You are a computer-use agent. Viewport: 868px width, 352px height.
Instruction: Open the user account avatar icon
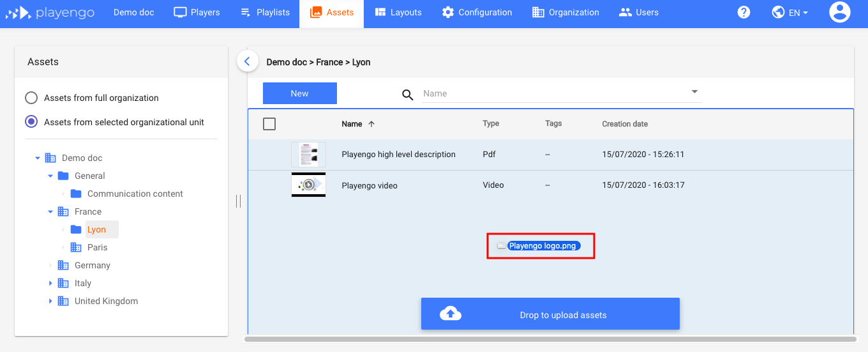click(840, 12)
